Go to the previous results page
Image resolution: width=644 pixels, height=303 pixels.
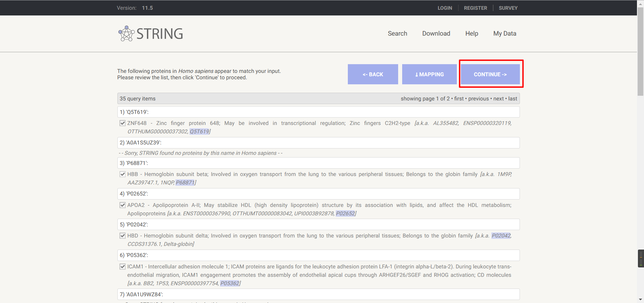(x=479, y=99)
